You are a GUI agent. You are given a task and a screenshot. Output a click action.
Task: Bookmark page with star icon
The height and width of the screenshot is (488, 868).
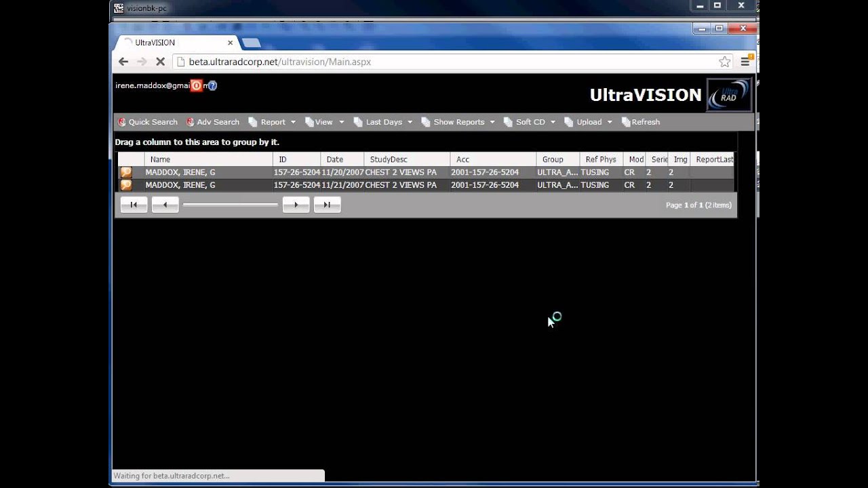tap(725, 62)
